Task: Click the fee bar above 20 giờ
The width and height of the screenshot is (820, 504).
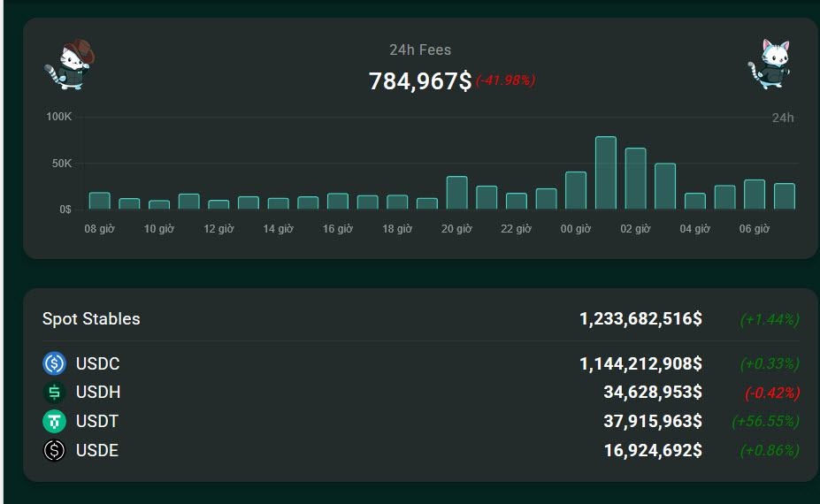Action: [456, 193]
